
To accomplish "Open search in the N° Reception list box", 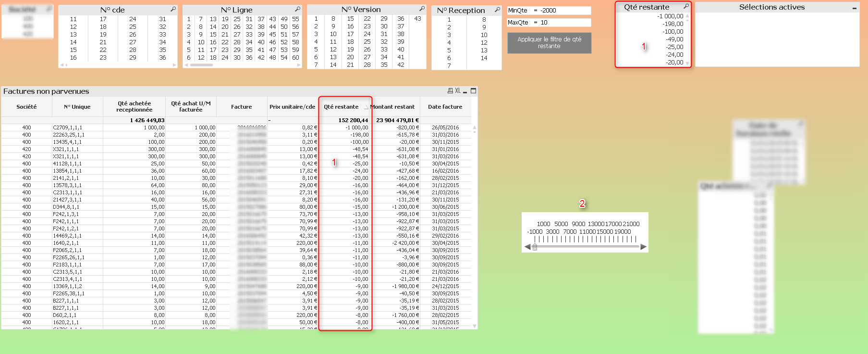I will (497, 10).
